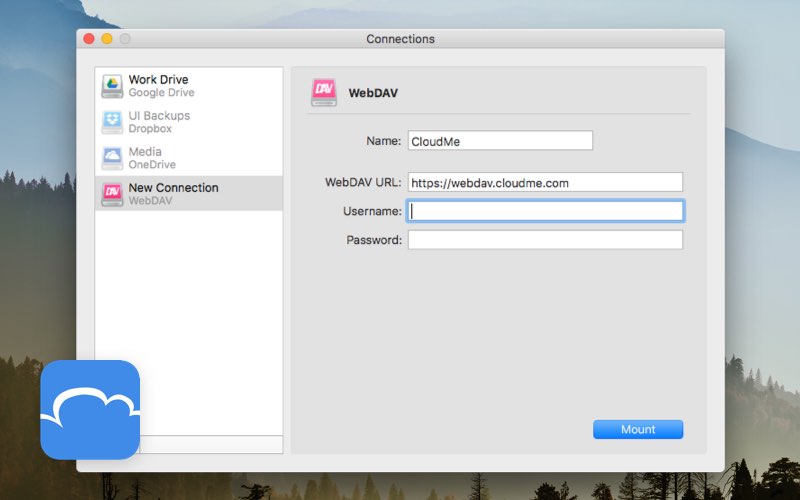Image resolution: width=800 pixels, height=500 pixels.
Task: Click the 'OneDrive' subtitle text
Action: point(152,164)
